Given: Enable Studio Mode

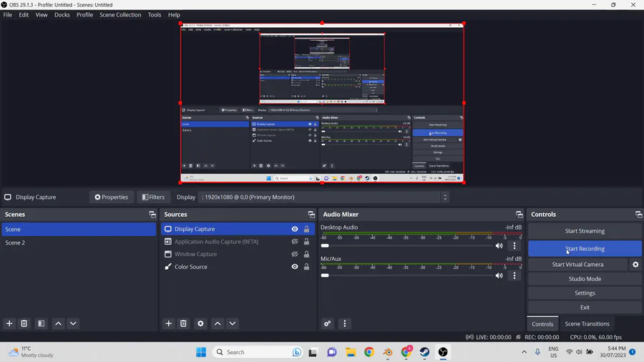Looking at the screenshot, I should coord(585,279).
